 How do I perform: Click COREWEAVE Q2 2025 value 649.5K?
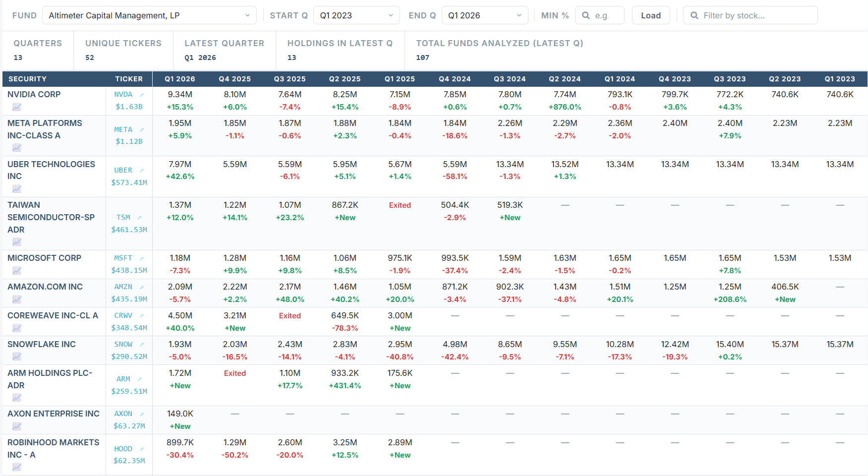pos(345,315)
